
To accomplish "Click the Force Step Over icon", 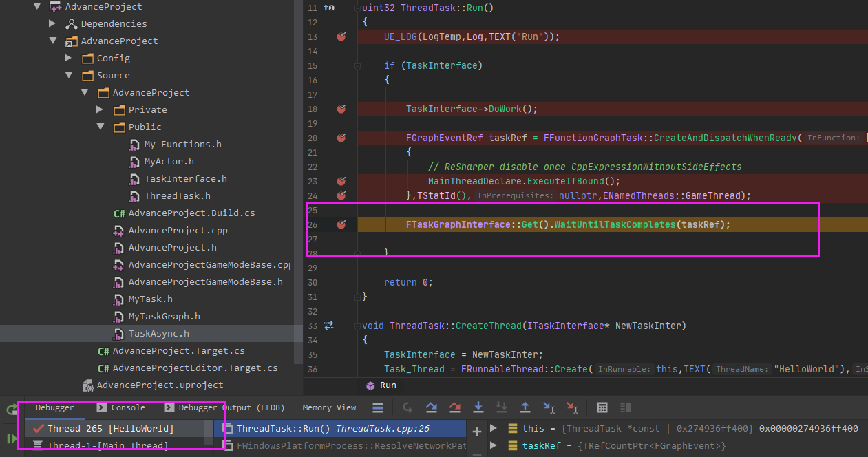I will (x=455, y=407).
